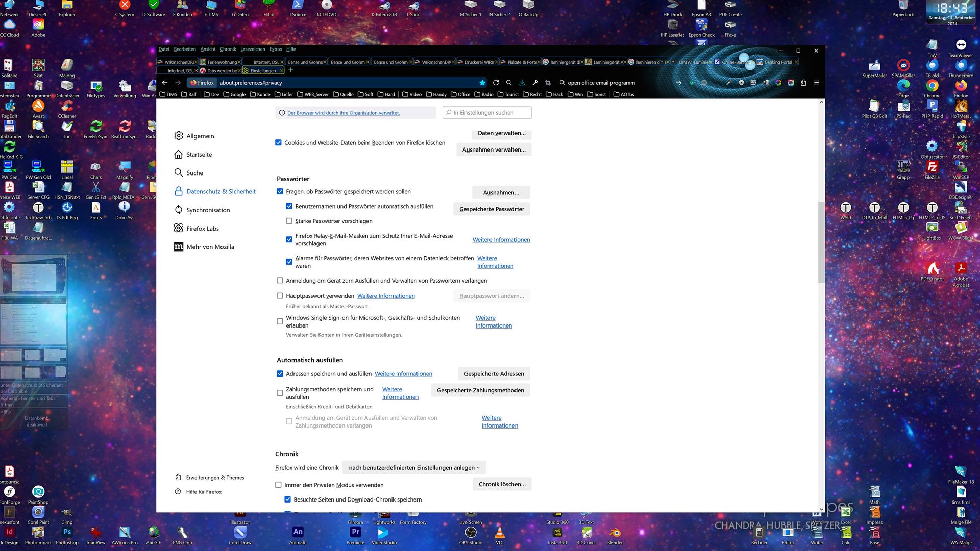This screenshot has height=551, width=980.
Task: Open the Google bookmarks folder
Action: click(234, 94)
